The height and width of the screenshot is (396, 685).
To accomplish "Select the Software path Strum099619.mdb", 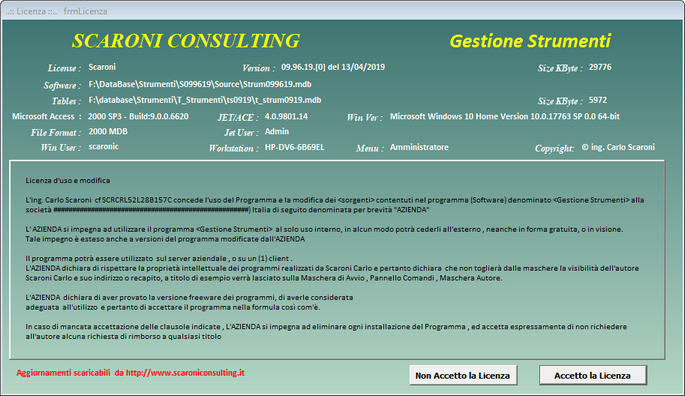I will point(200,84).
